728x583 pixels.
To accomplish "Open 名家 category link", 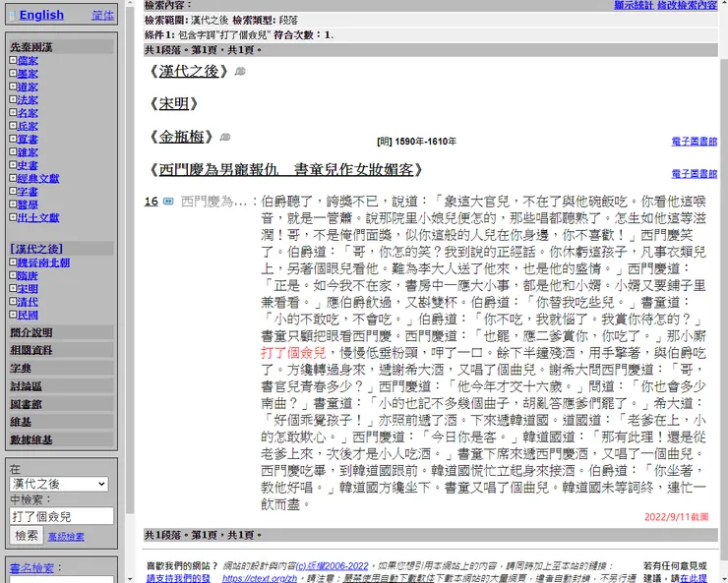I will pos(28,113).
